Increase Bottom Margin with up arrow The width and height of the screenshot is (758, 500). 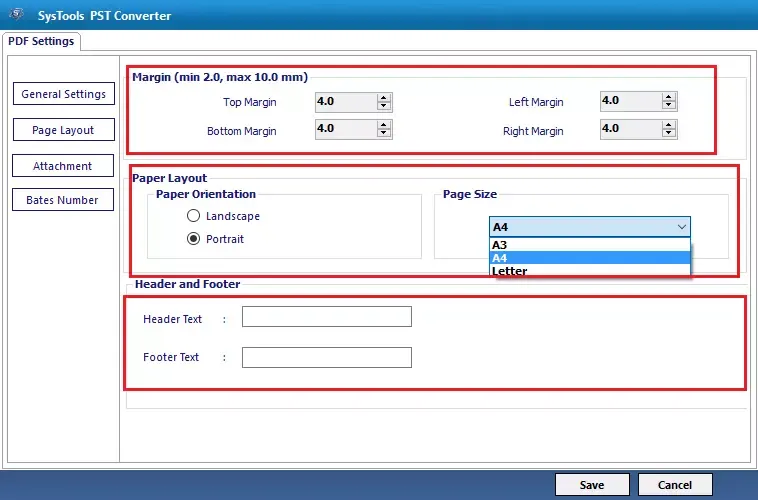(x=384, y=125)
